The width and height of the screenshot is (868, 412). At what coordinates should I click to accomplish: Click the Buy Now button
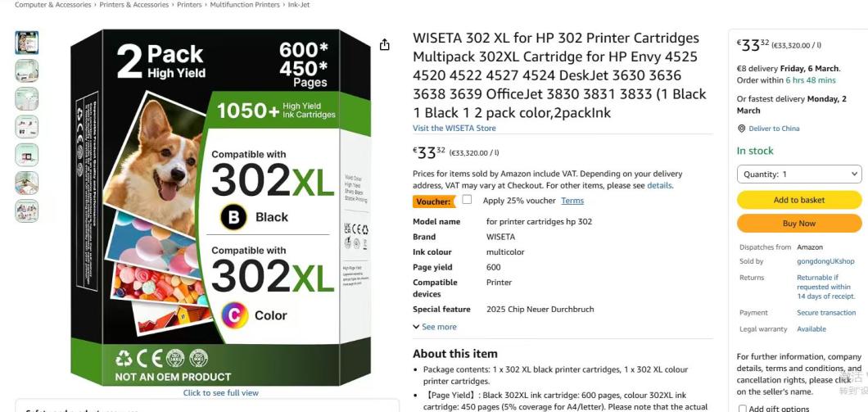798,223
